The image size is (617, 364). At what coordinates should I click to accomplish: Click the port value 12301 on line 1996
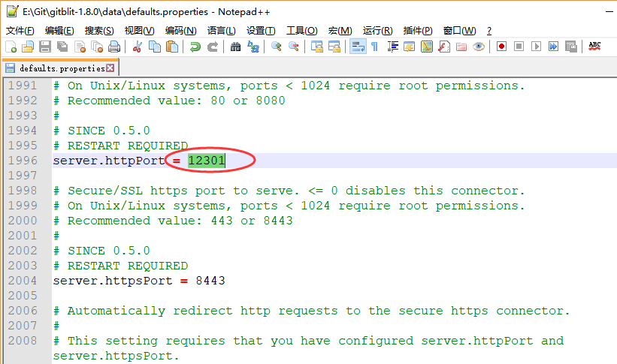coord(207,161)
